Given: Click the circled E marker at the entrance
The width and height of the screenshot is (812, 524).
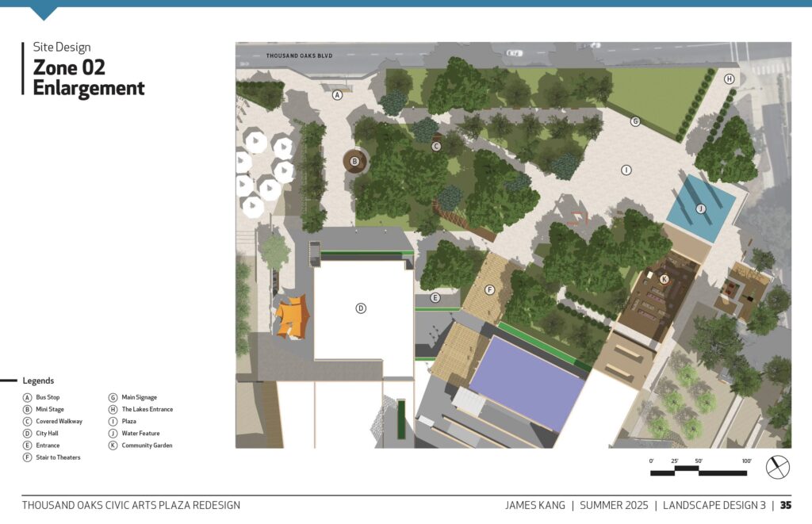Looking at the screenshot, I should (x=435, y=298).
